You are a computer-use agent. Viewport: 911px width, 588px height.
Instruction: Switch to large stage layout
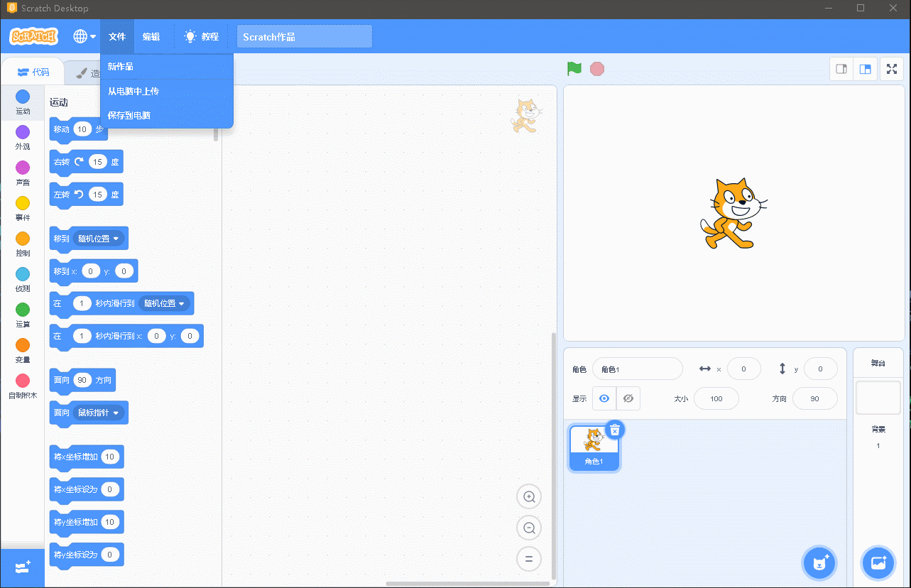864,69
